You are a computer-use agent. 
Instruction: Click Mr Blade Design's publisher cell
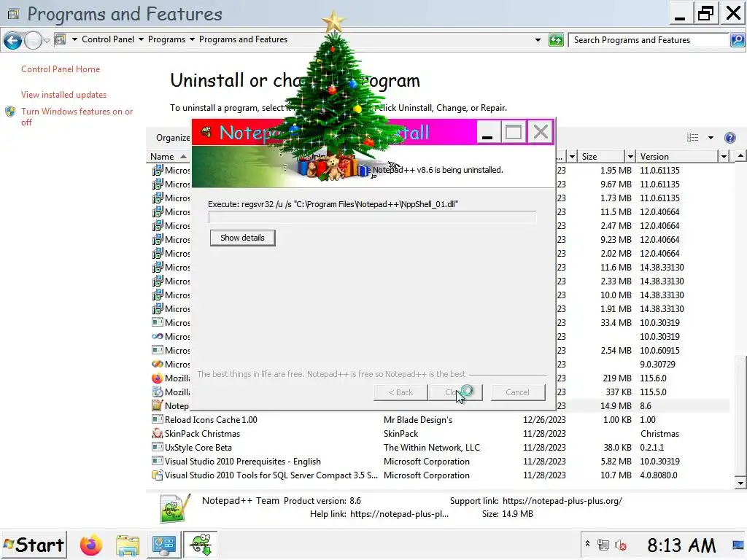(418, 419)
